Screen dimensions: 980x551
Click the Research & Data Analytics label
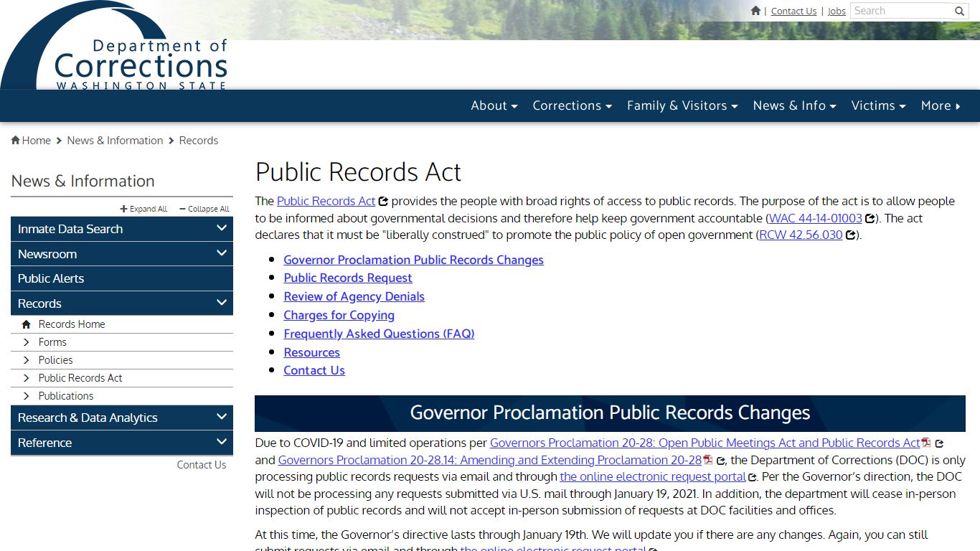point(88,418)
